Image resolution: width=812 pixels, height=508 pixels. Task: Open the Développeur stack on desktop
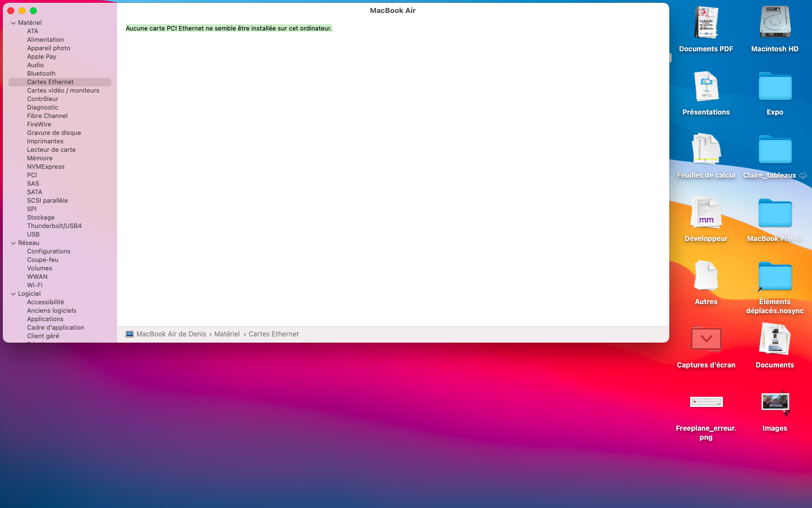(706, 213)
